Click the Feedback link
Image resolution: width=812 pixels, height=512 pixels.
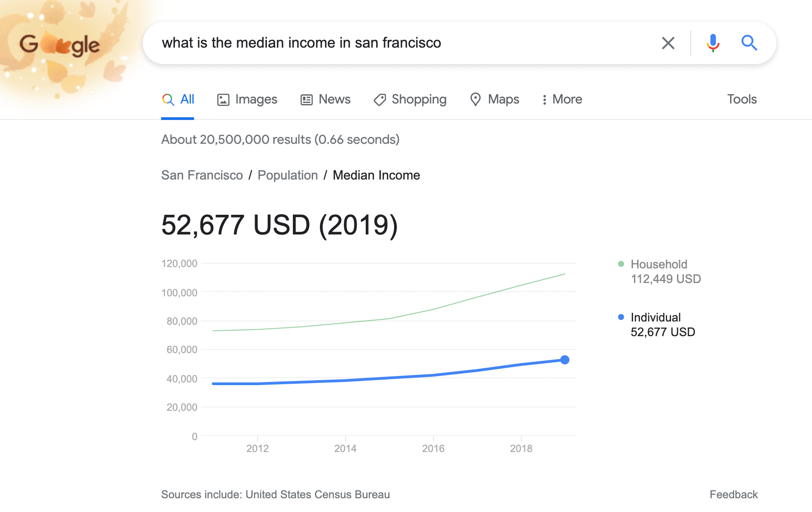point(733,495)
